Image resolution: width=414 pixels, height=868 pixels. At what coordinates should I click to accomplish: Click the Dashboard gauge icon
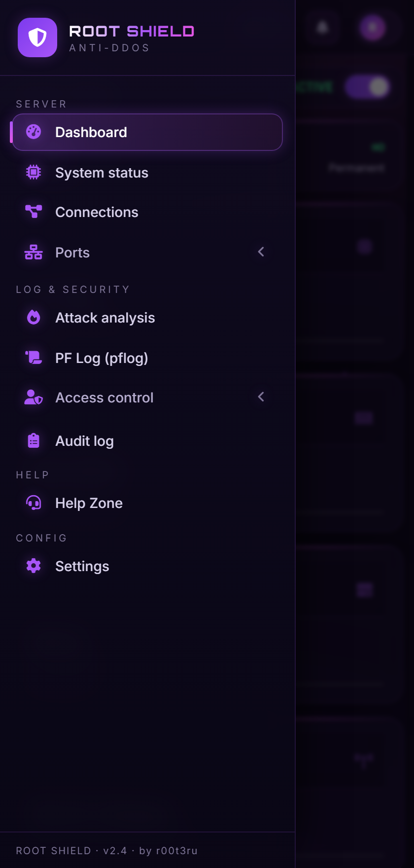click(34, 132)
